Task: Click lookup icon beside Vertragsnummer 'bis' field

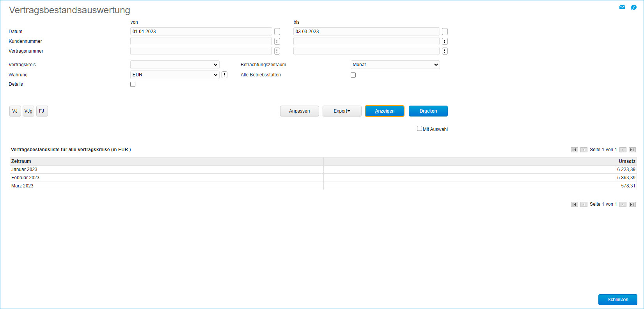Action: [445, 51]
